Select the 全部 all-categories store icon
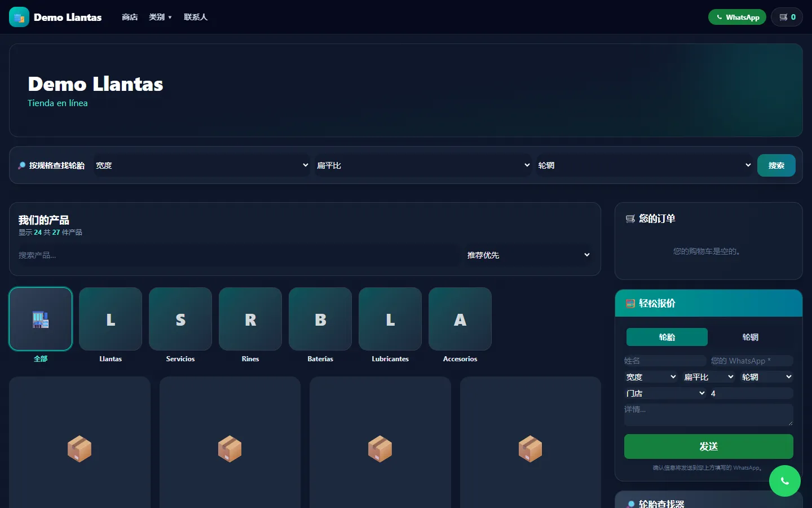 [x=41, y=319]
